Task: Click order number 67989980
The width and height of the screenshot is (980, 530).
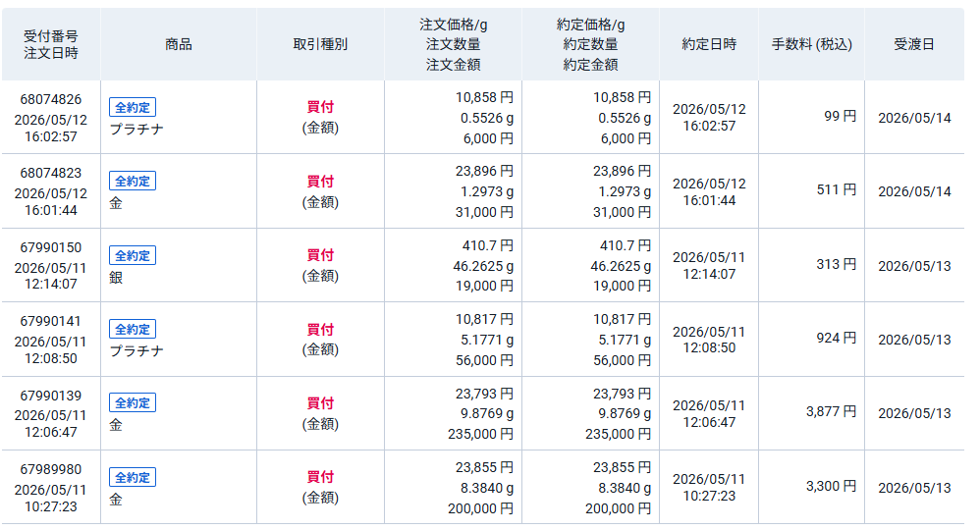Action: (51, 469)
